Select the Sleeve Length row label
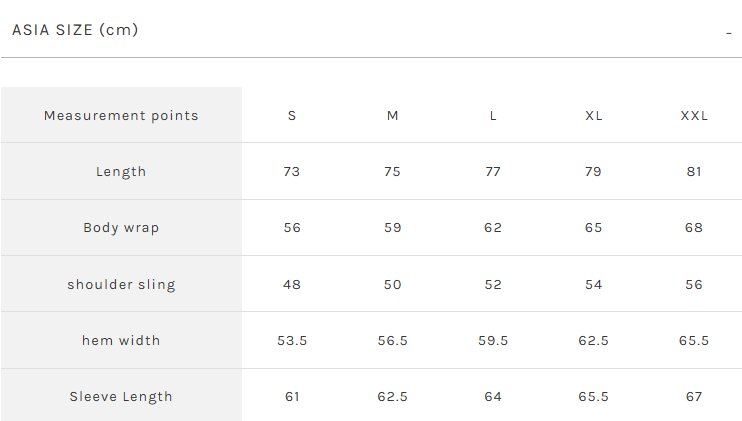 (x=121, y=397)
